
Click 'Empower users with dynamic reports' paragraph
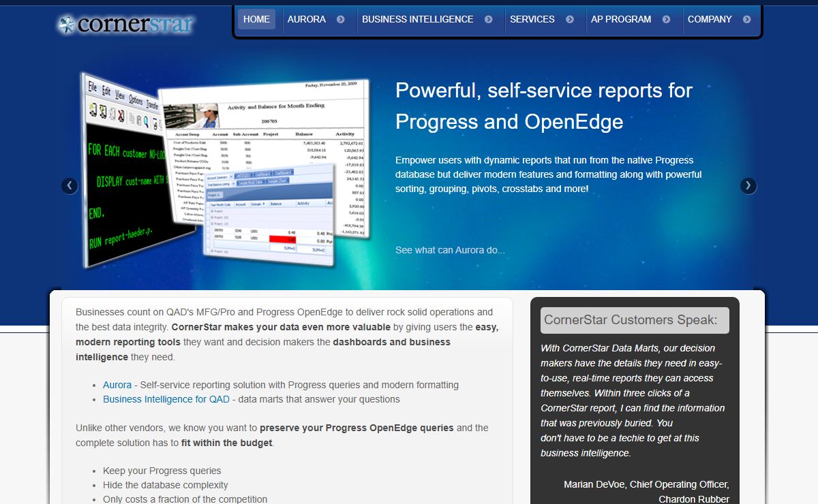[549, 174]
